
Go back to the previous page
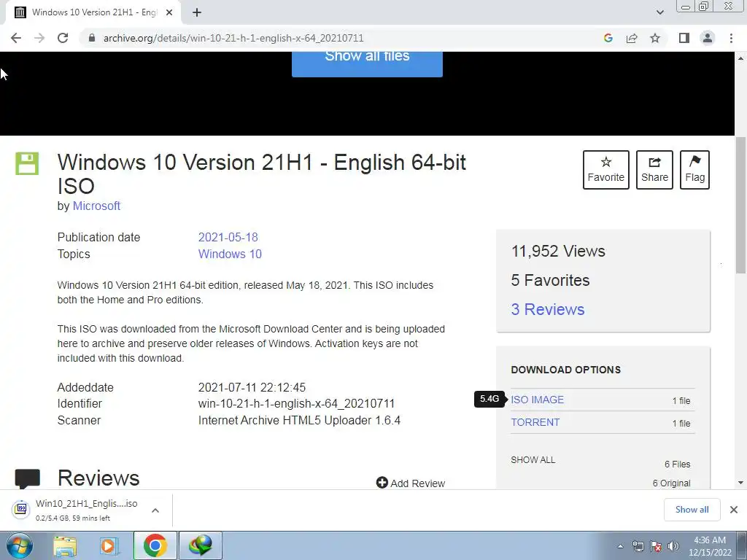[16, 38]
